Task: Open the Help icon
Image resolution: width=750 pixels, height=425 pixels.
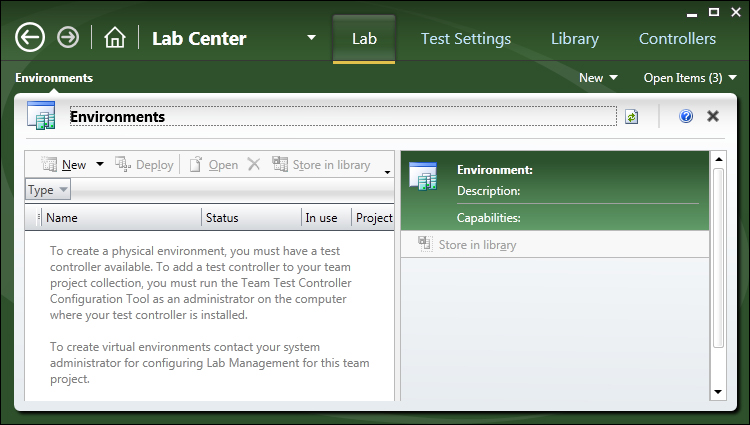Action: click(686, 116)
